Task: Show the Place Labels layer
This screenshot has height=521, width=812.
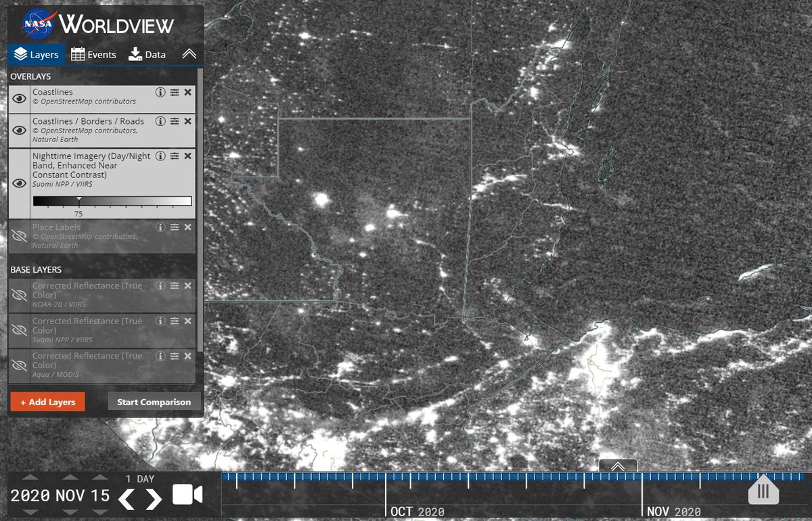Action: point(20,235)
